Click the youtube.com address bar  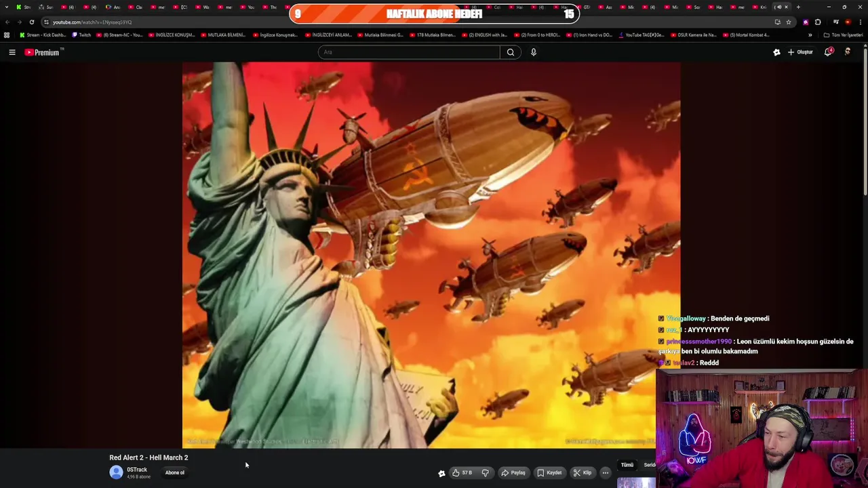point(407,22)
